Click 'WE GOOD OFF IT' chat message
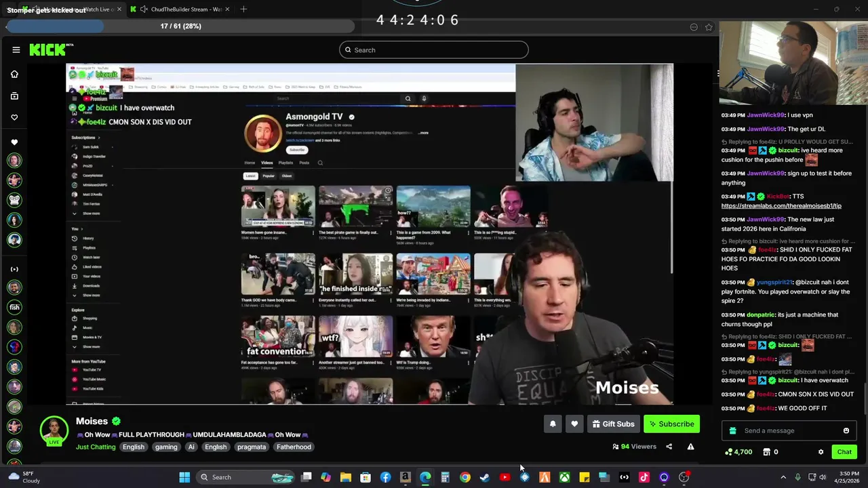Image resolution: width=868 pixels, height=488 pixels. click(802, 408)
